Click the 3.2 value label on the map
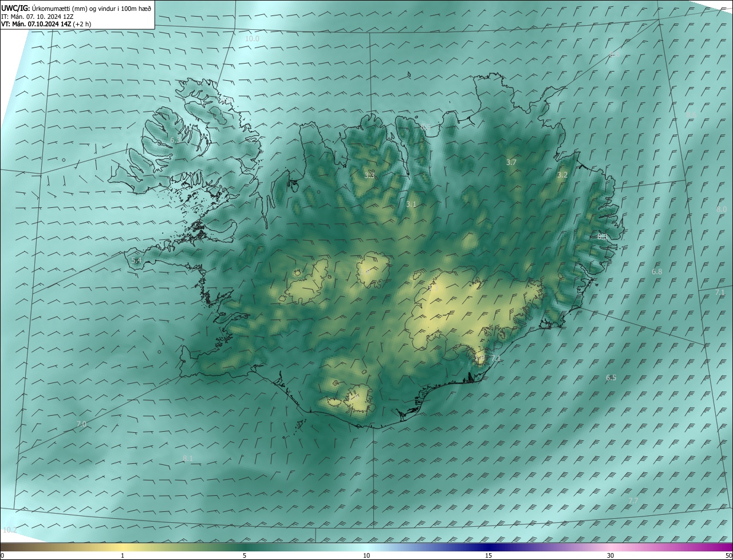Image resolution: width=733 pixels, height=560 pixels. click(562, 175)
